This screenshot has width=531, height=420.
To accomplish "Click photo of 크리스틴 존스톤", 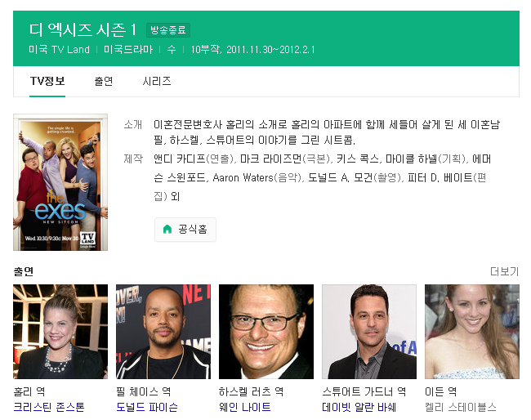I will coord(60,332).
